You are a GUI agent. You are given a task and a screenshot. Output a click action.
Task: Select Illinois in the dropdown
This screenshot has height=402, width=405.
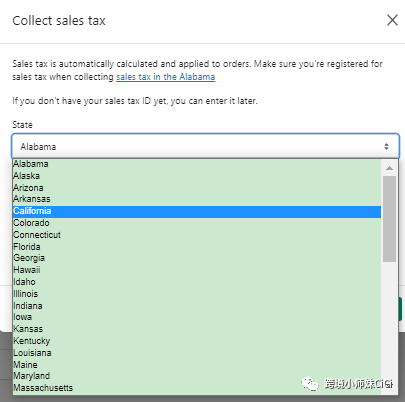[197, 294]
